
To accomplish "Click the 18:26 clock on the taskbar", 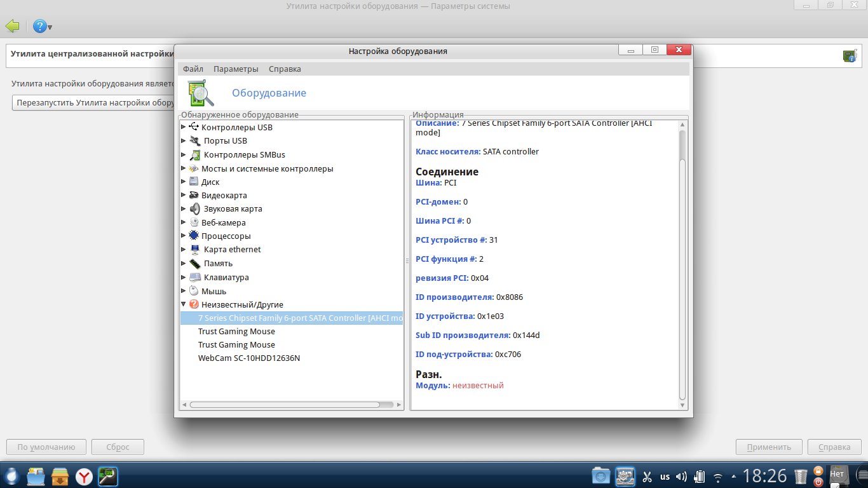I will (764, 476).
